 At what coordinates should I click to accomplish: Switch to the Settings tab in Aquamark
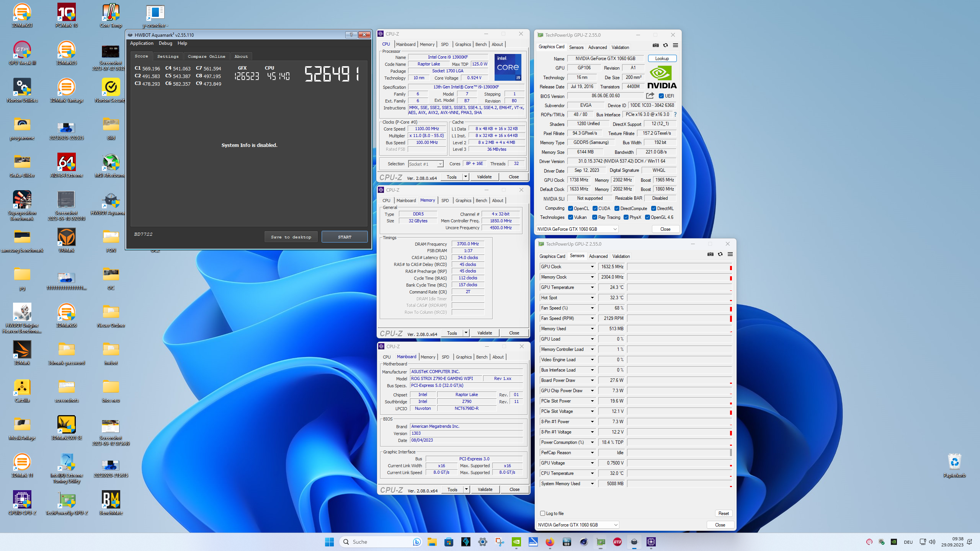(168, 56)
